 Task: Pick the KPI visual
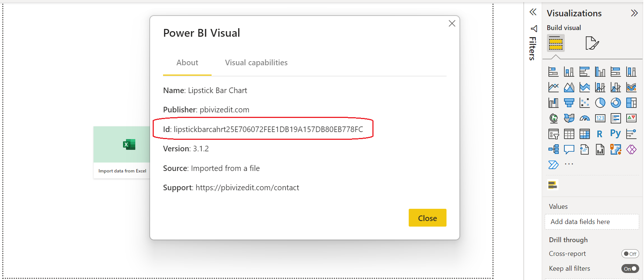[x=631, y=118]
